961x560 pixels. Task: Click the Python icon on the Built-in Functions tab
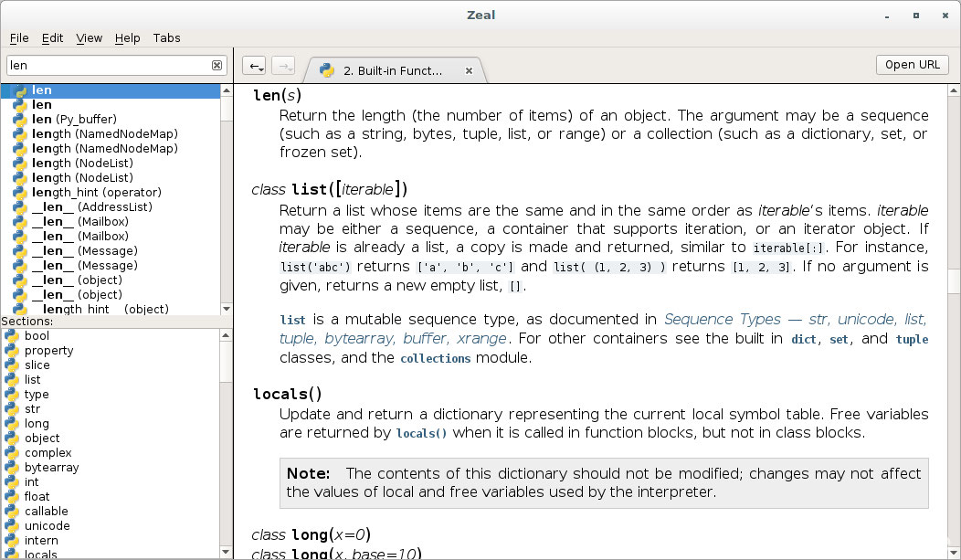(x=327, y=70)
